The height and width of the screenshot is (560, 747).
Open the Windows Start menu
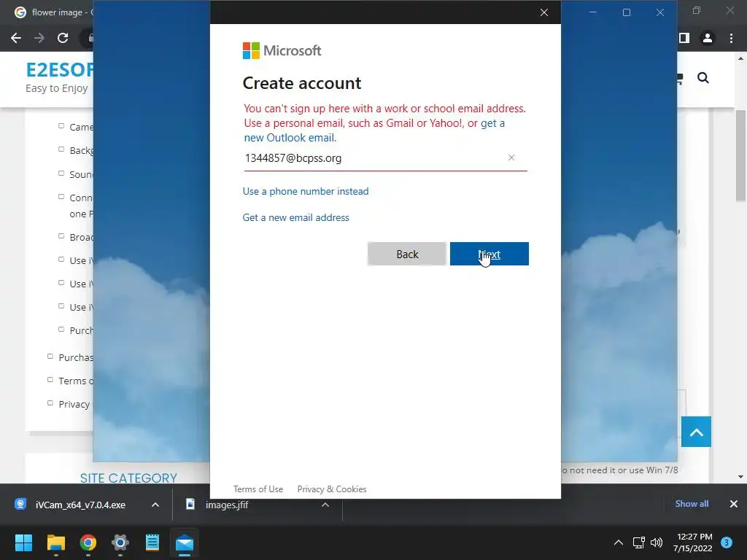pos(23,542)
